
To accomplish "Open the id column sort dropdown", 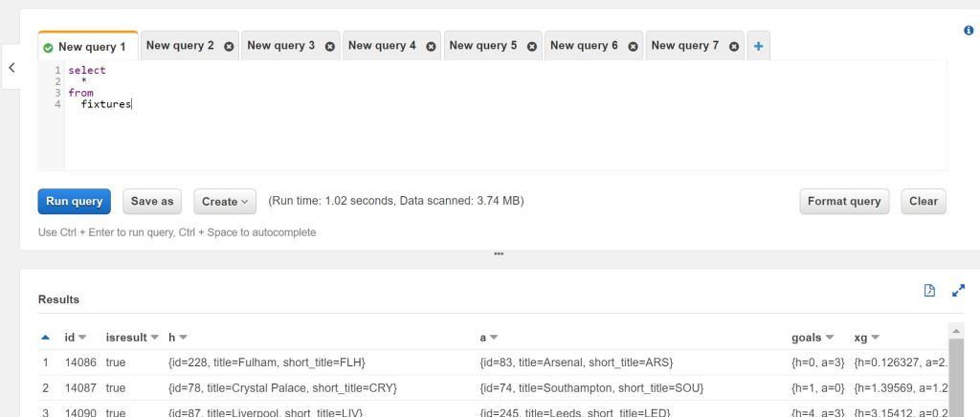I will pyautogui.click(x=82, y=338).
